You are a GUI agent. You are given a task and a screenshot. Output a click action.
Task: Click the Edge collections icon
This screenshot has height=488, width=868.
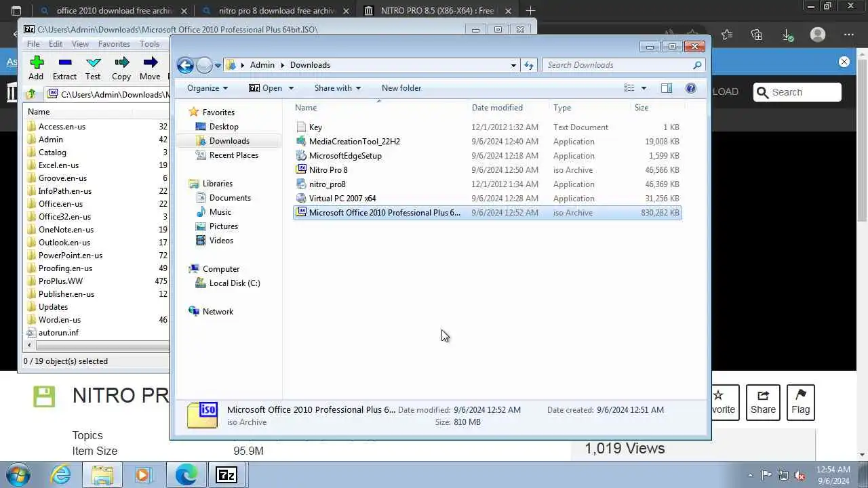click(x=757, y=35)
